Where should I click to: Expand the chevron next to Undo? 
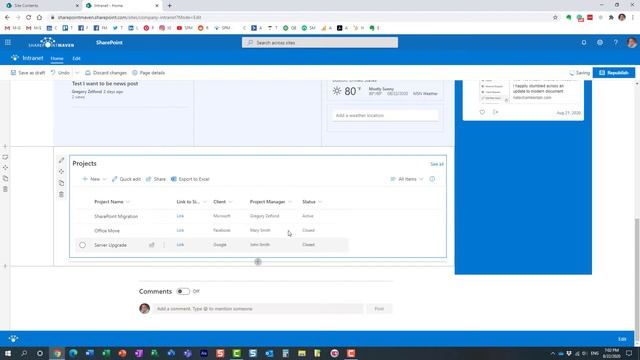click(77, 73)
